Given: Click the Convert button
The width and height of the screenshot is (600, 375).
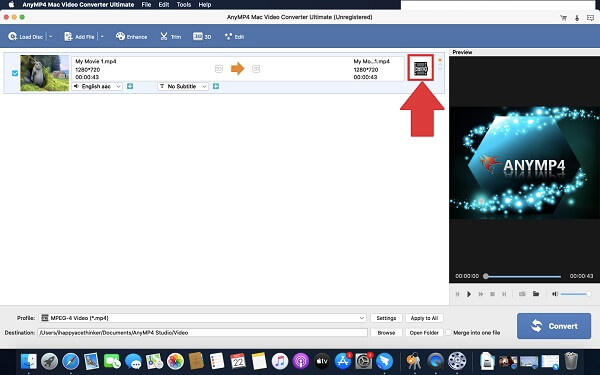Looking at the screenshot, I should coord(554,326).
